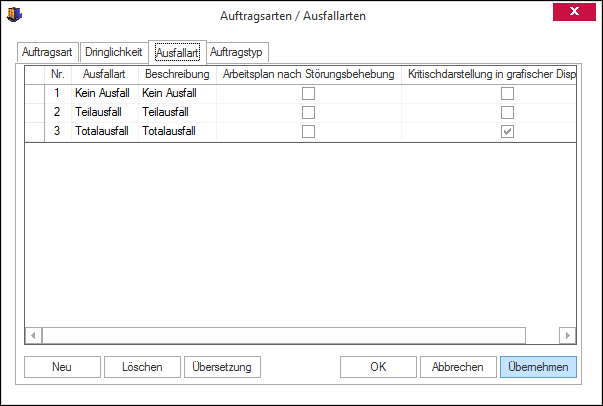Image resolution: width=603 pixels, height=406 pixels.
Task: Switch to the Auftragsart tab
Action: tap(47, 52)
